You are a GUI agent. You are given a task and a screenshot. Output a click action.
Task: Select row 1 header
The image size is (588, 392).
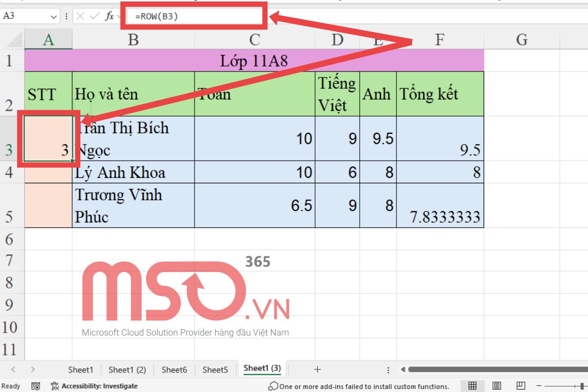12,61
